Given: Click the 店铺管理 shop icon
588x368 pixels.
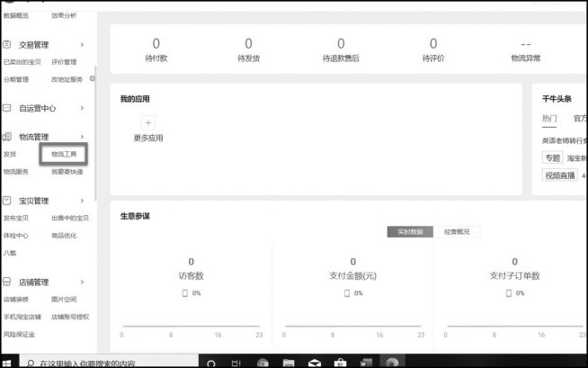Looking at the screenshot, I should click(7, 282).
